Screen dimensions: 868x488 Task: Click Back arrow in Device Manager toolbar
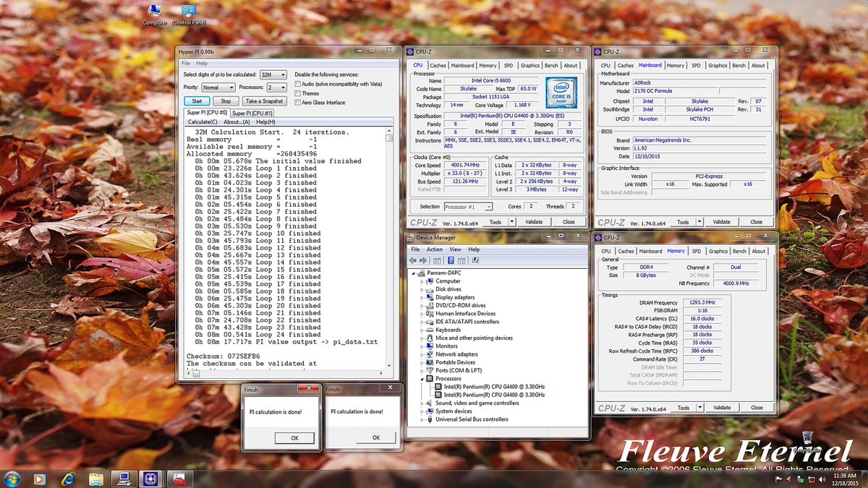pyautogui.click(x=413, y=260)
